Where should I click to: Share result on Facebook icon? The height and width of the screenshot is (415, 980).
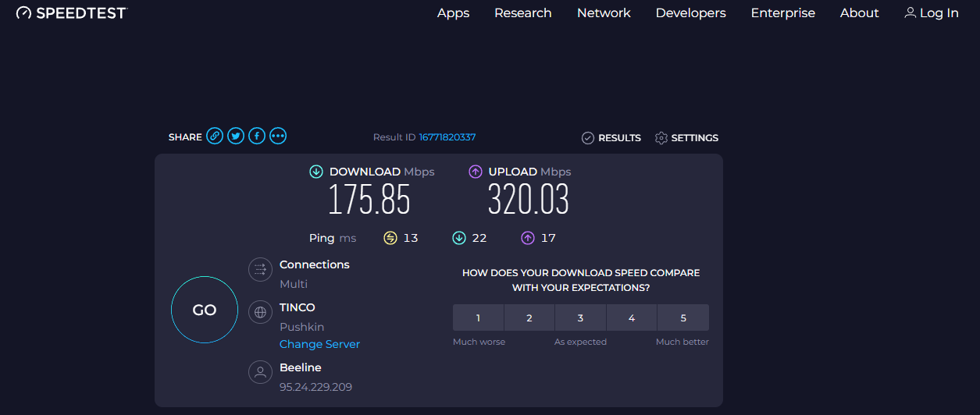click(257, 137)
